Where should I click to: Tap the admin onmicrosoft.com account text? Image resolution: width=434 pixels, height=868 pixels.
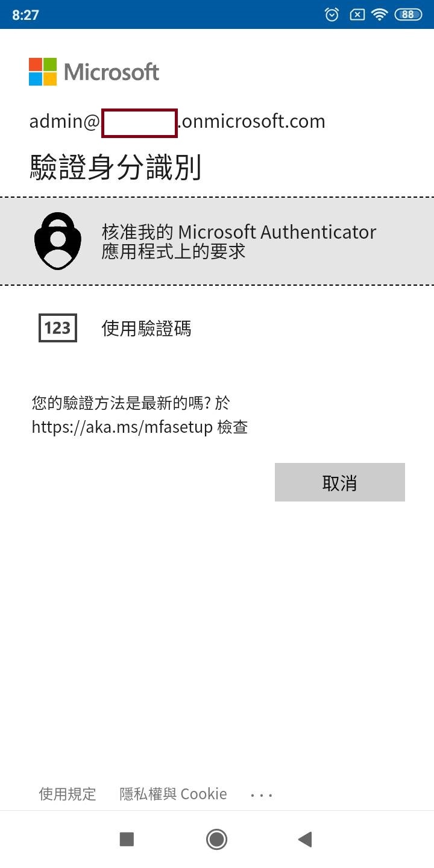point(177,121)
